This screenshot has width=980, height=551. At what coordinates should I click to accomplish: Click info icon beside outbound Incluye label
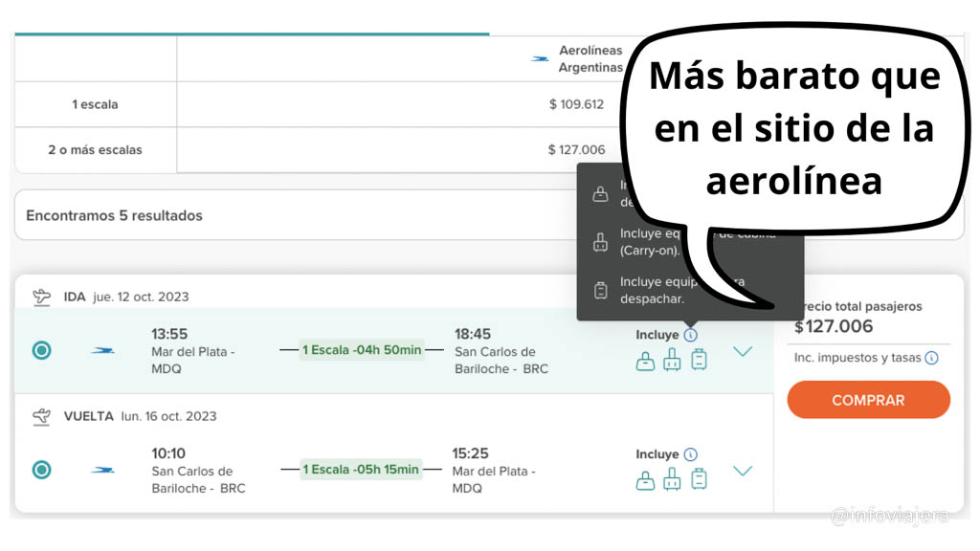(691, 335)
